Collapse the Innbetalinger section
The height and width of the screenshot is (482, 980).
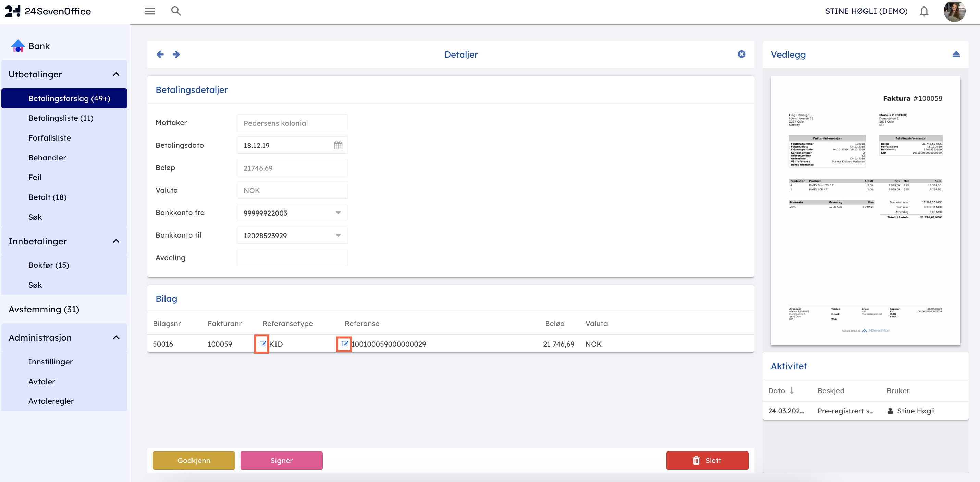point(116,241)
